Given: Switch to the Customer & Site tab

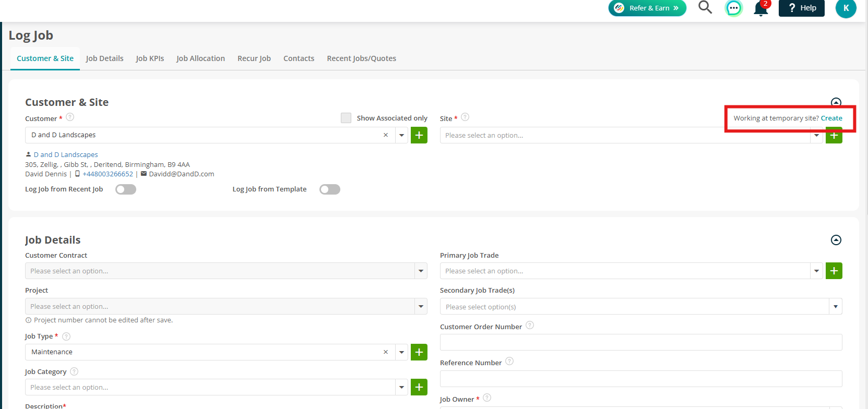Looking at the screenshot, I should 45,58.
